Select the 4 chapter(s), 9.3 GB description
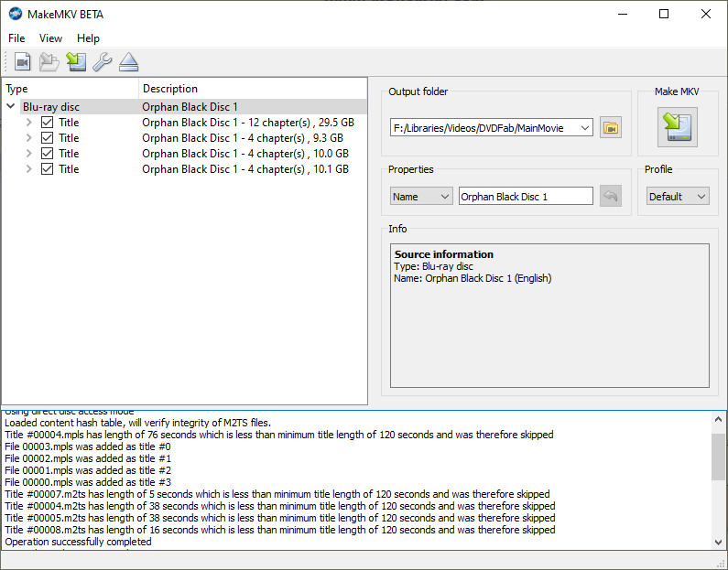Screen dimensions: 728x570 (243, 138)
